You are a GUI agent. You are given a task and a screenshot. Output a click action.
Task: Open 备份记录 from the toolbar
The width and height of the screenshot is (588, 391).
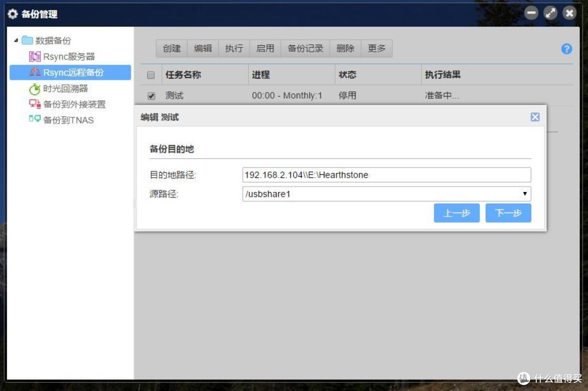coord(305,48)
